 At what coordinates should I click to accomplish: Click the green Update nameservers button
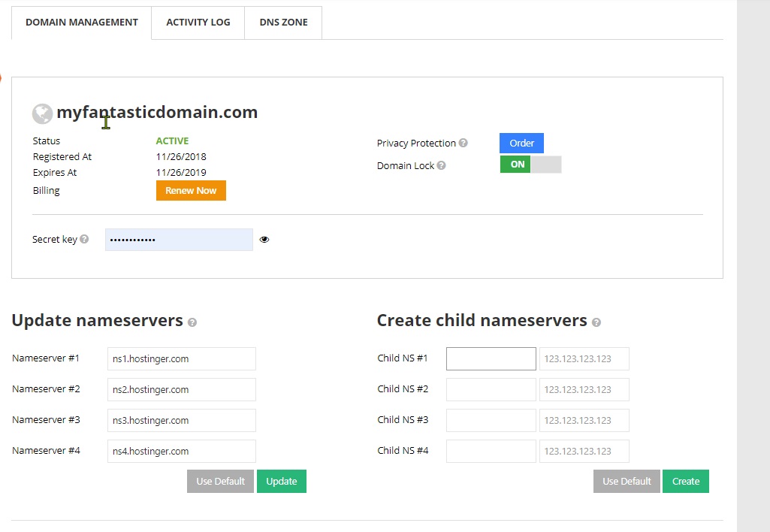point(282,482)
